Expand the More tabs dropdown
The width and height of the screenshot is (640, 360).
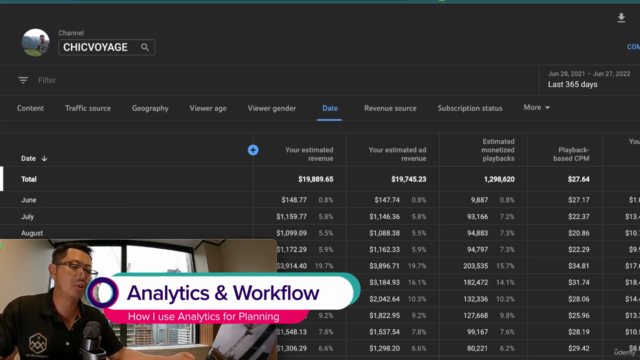[x=536, y=107]
